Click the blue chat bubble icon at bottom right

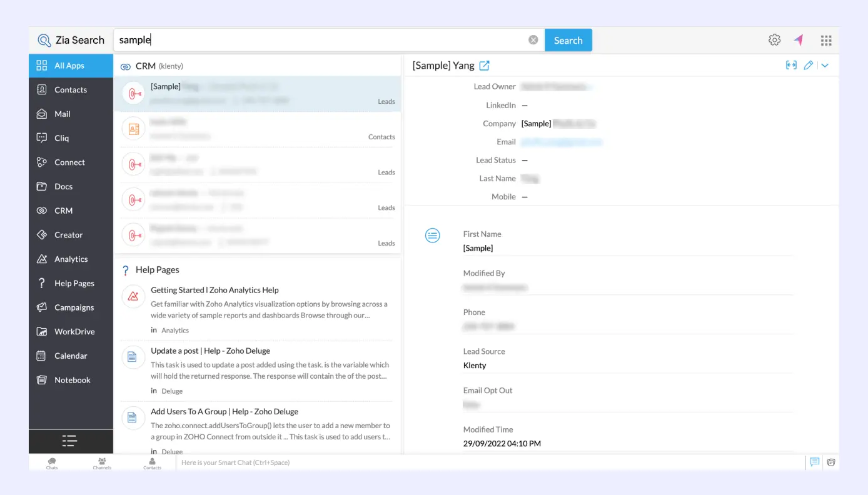click(x=815, y=462)
